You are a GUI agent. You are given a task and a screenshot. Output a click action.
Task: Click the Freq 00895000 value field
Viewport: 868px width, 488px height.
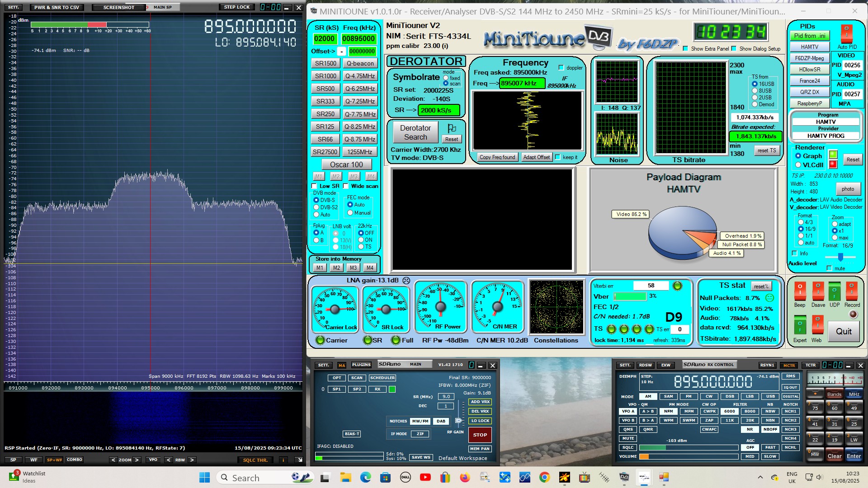[358, 39]
